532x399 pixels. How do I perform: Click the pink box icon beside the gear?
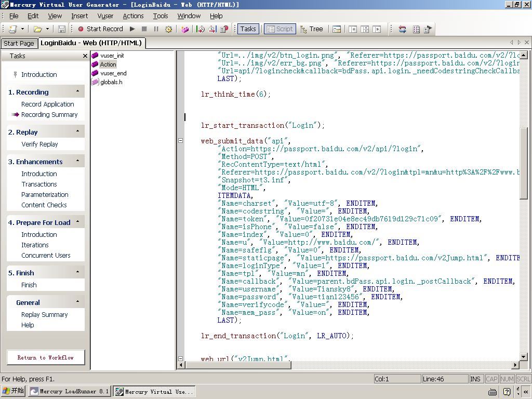coord(185,29)
